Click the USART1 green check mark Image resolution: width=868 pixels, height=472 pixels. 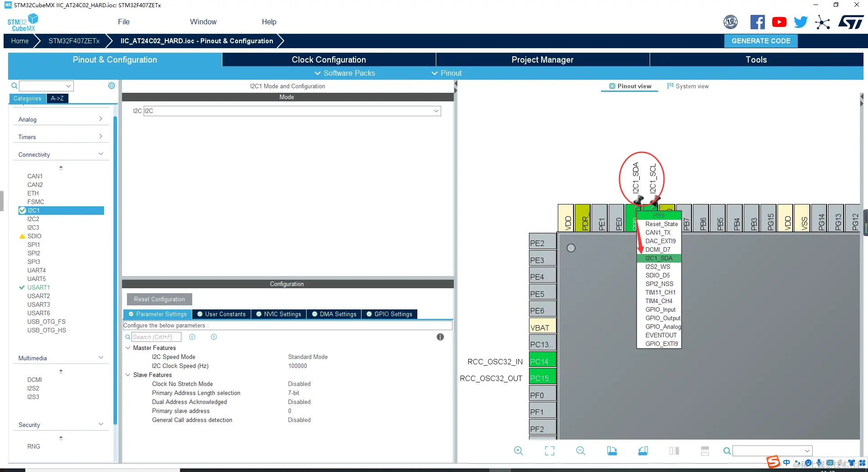pyautogui.click(x=22, y=287)
